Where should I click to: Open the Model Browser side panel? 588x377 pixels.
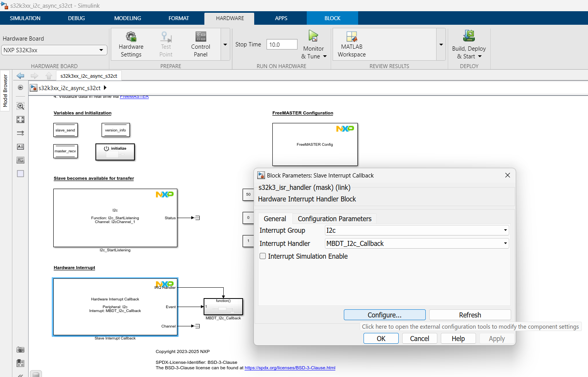[5, 91]
